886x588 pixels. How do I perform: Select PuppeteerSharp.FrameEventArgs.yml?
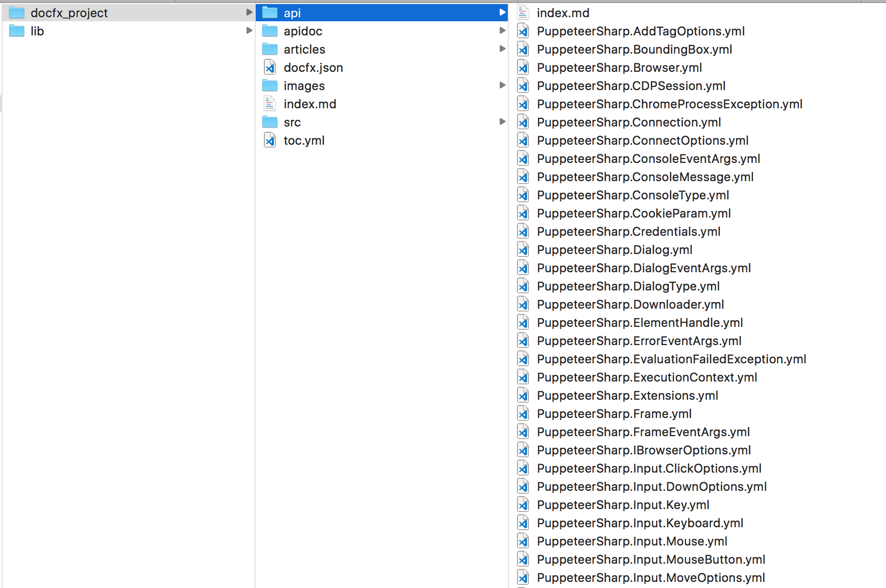coord(643,432)
